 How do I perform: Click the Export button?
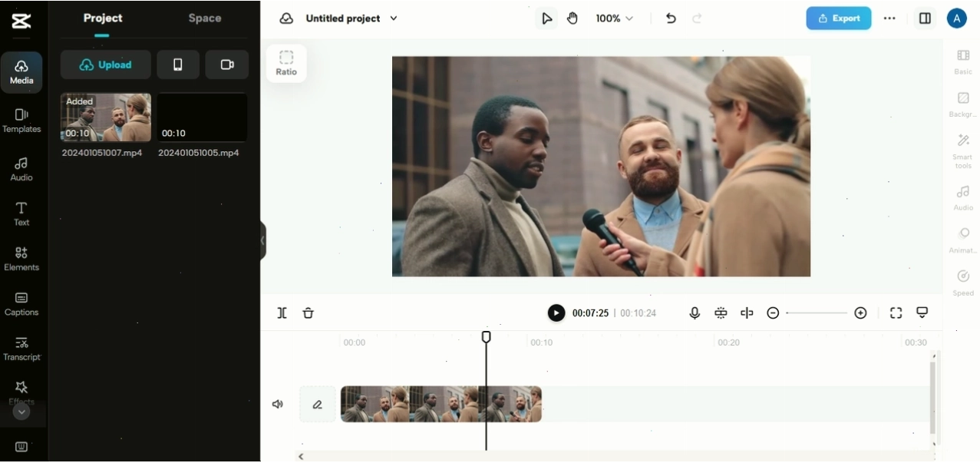[838, 18]
